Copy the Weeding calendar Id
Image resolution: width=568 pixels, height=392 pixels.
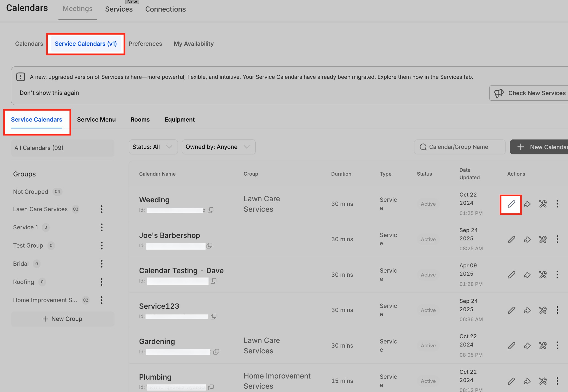[210, 210]
